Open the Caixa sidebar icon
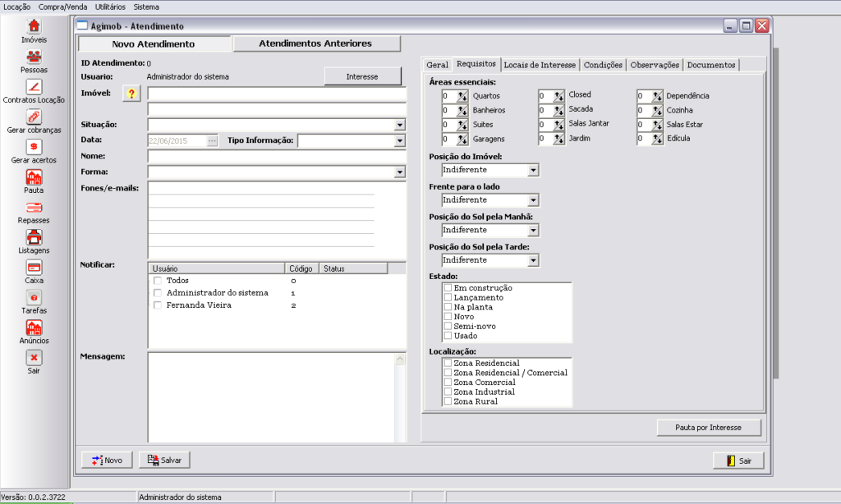Screen dimensions: 841x504 point(34,267)
